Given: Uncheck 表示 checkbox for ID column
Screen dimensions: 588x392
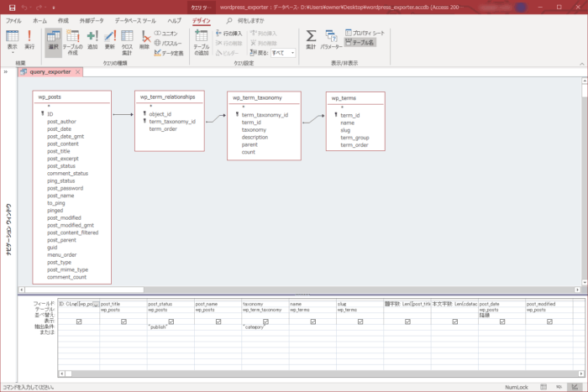Looking at the screenshot, I should [x=79, y=321].
